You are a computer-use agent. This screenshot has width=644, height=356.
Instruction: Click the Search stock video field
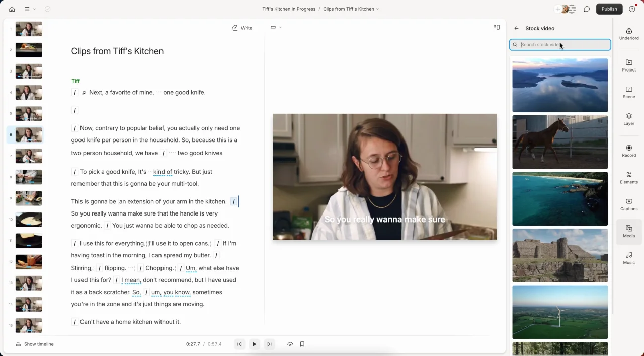[560, 44]
